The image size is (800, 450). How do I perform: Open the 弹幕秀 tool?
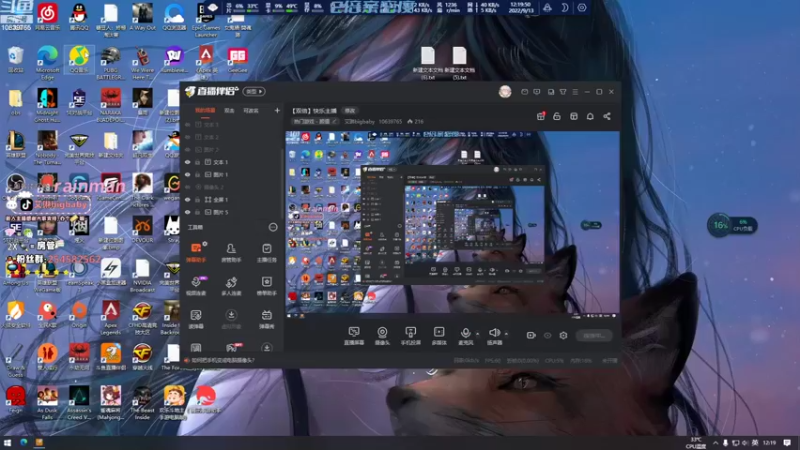click(x=266, y=318)
